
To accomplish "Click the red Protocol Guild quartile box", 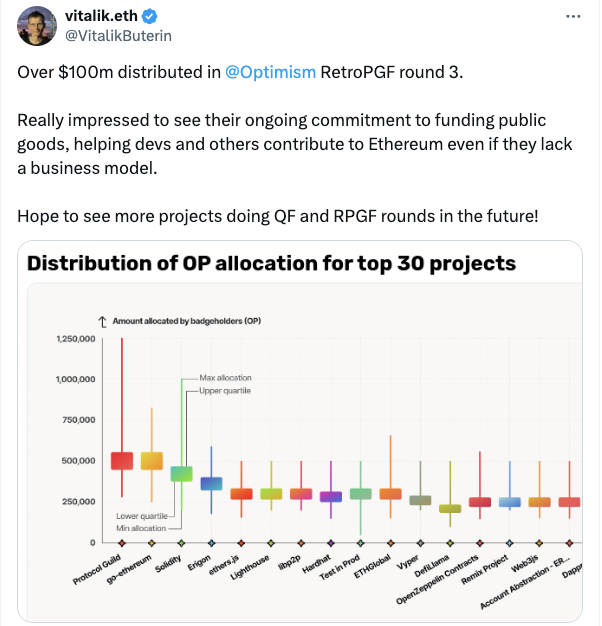I will tap(122, 460).
